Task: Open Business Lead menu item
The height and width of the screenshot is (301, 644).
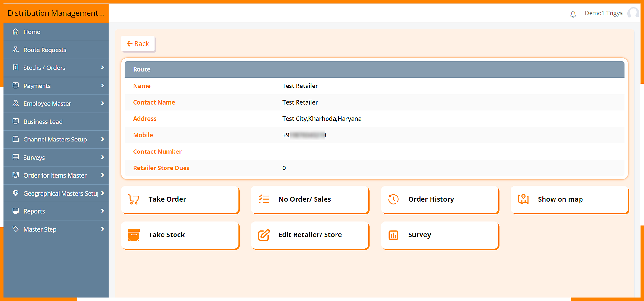Action: (x=43, y=122)
